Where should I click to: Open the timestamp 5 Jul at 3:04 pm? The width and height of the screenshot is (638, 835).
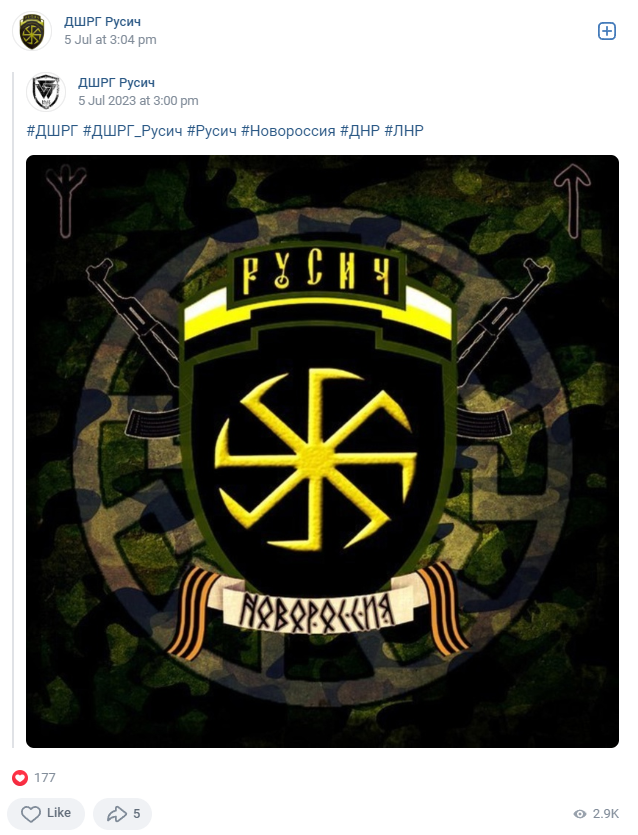(110, 40)
